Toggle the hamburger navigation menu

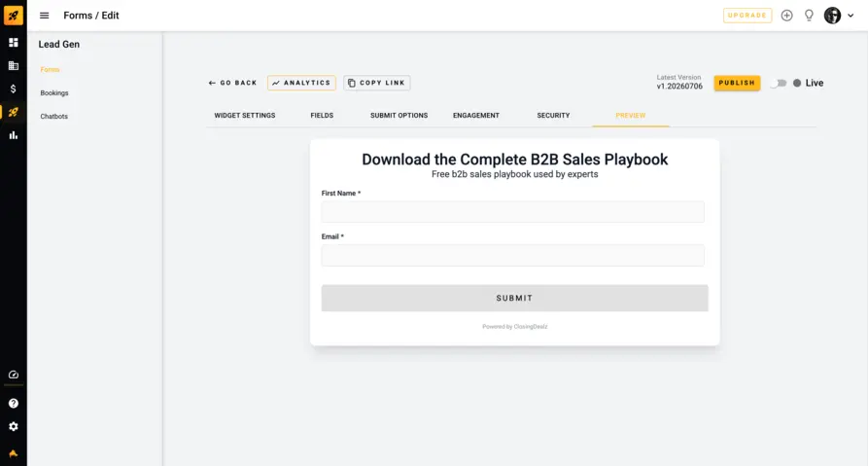pyautogui.click(x=45, y=16)
